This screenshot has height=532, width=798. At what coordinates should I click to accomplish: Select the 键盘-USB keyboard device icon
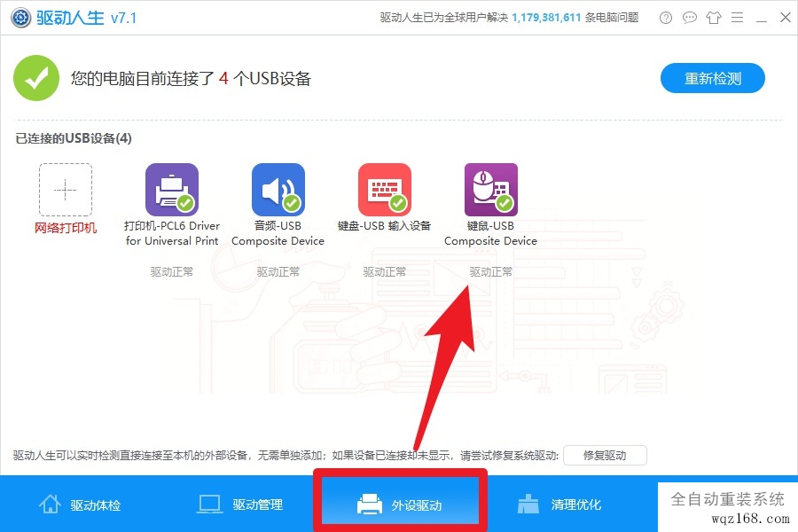(385, 190)
